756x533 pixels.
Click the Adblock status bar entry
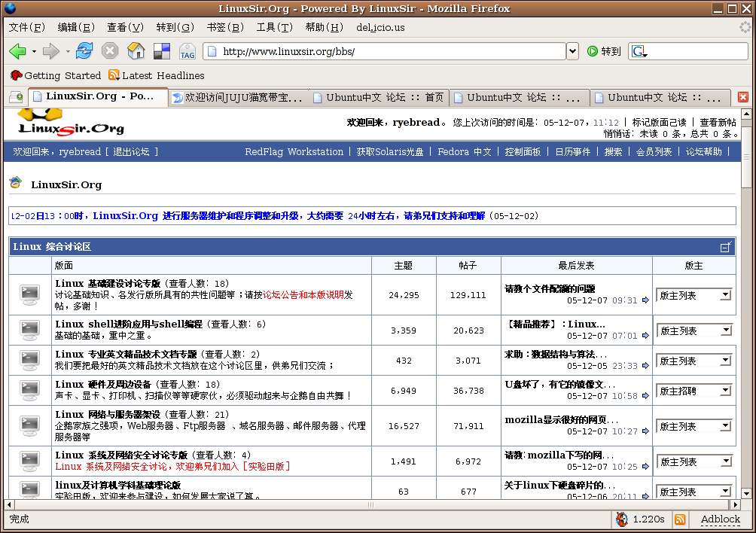721,519
